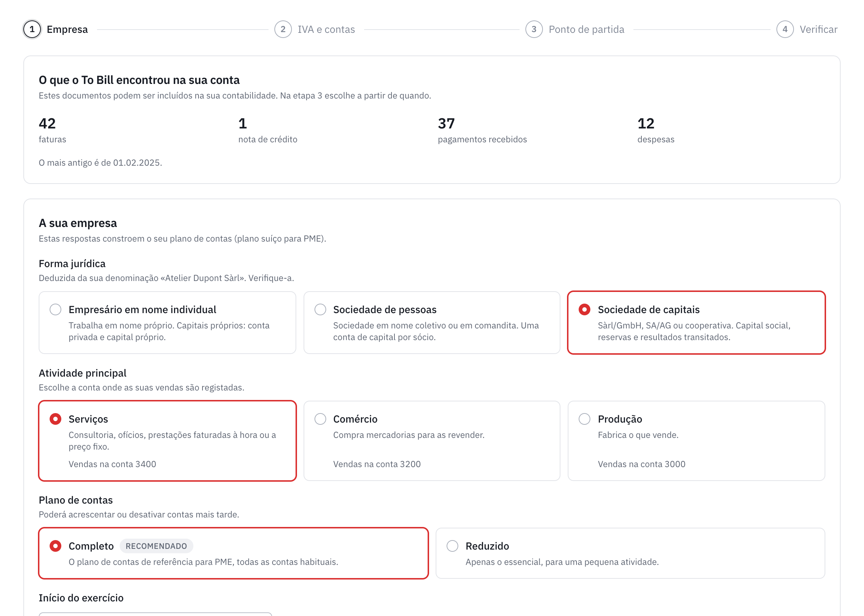
Task: Choose Serviços as main activity
Action: (167, 441)
